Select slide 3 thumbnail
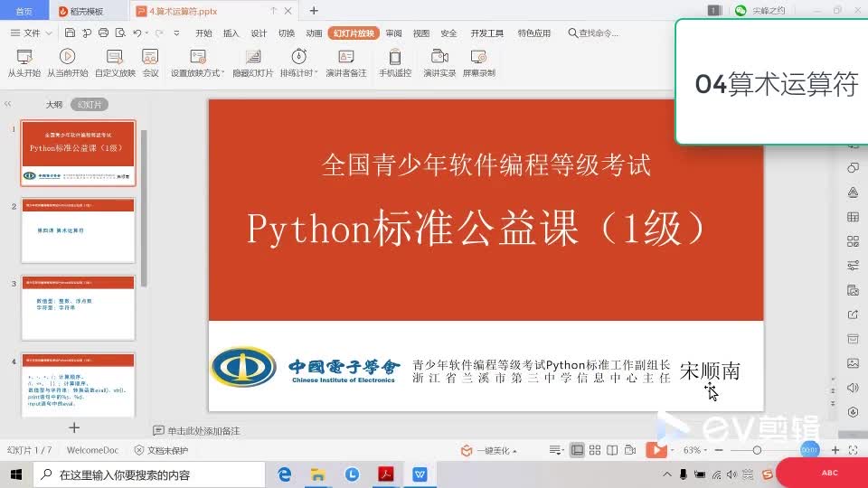868x488 pixels. (x=78, y=307)
